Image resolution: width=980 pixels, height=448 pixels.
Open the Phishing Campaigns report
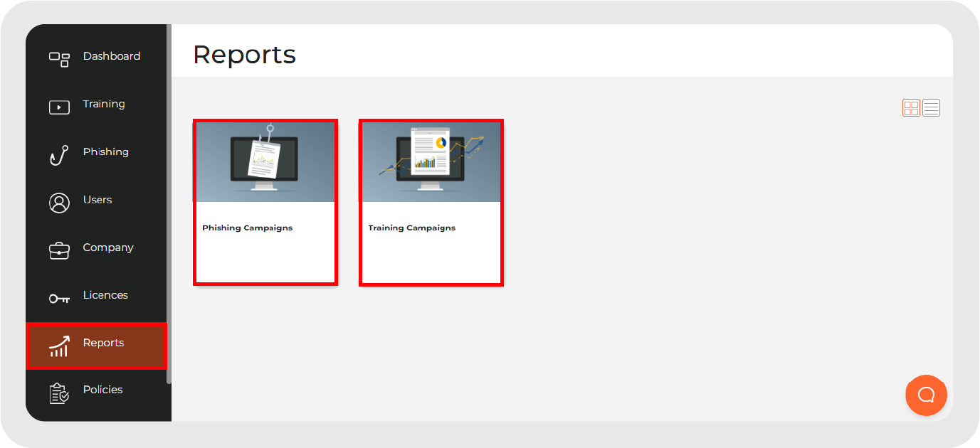tap(265, 203)
